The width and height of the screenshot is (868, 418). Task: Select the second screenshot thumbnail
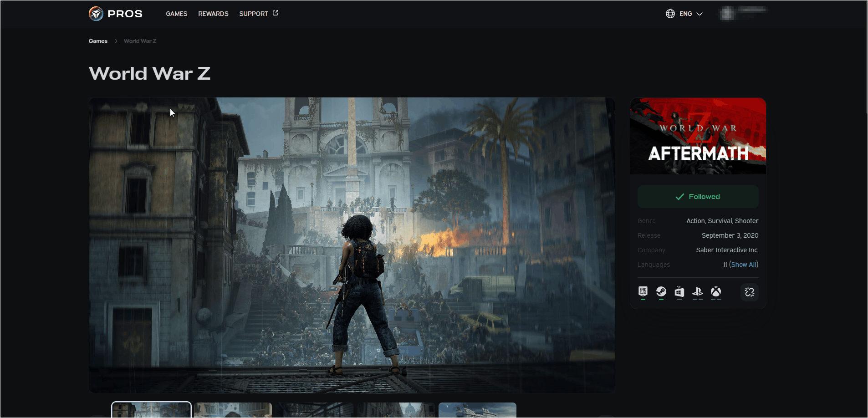233,410
